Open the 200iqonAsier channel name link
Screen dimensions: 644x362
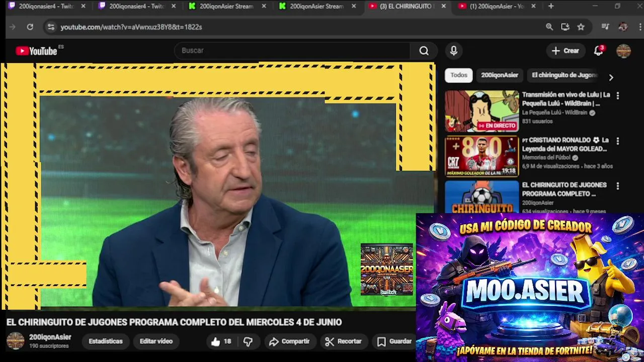pyautogui.click(x=50, y=337)
